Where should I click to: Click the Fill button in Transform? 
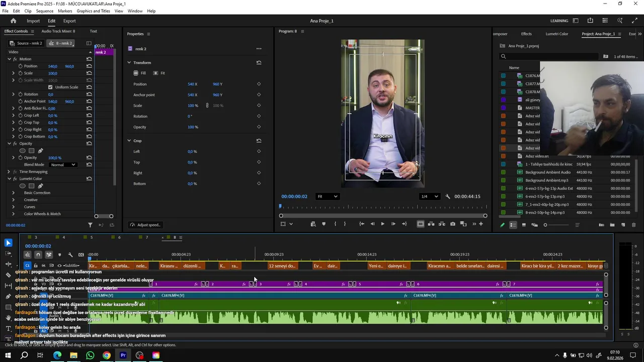tap(140, 73)
